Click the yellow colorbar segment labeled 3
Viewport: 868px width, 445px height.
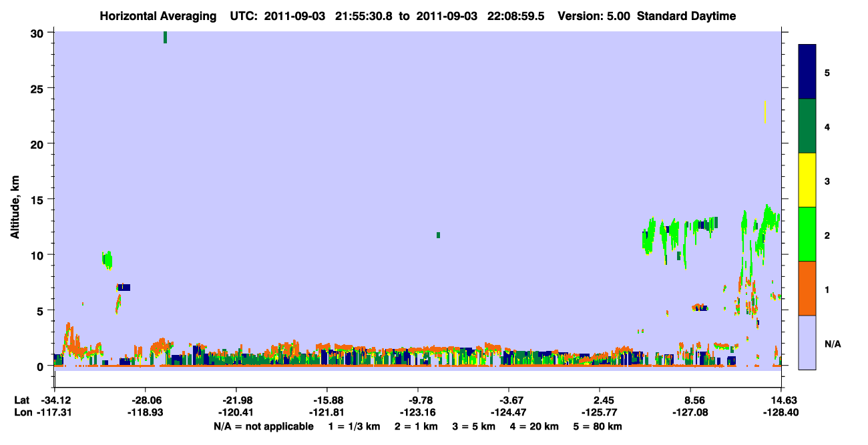[x=807, y=180]
